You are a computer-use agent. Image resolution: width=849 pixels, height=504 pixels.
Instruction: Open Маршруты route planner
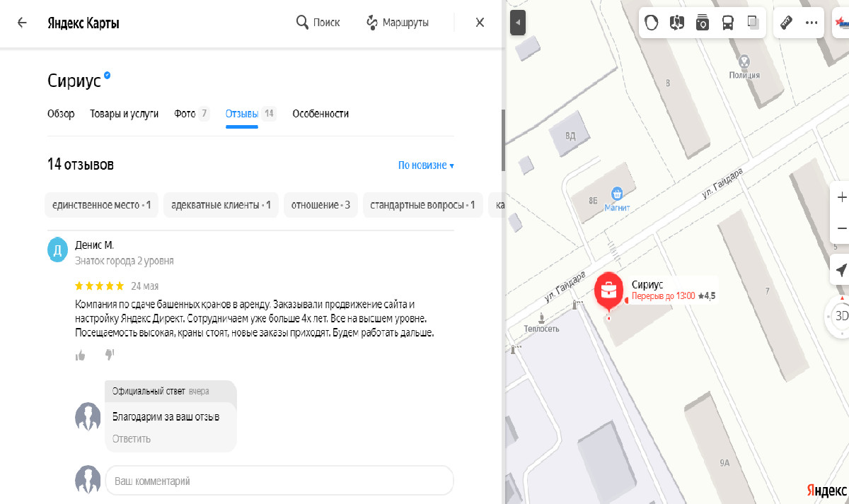pyautogui.click(x=398, y=23)
